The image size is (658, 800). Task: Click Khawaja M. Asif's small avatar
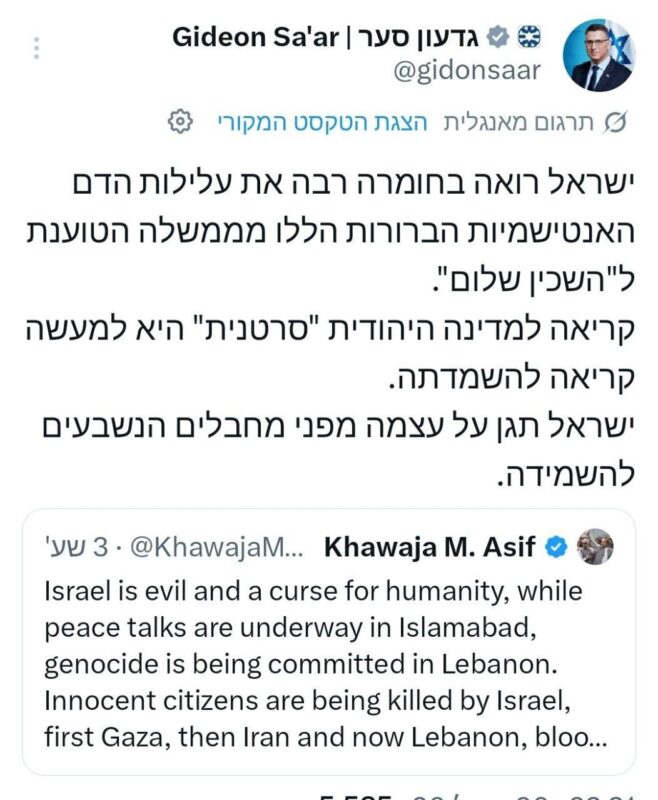coord(595,547)
